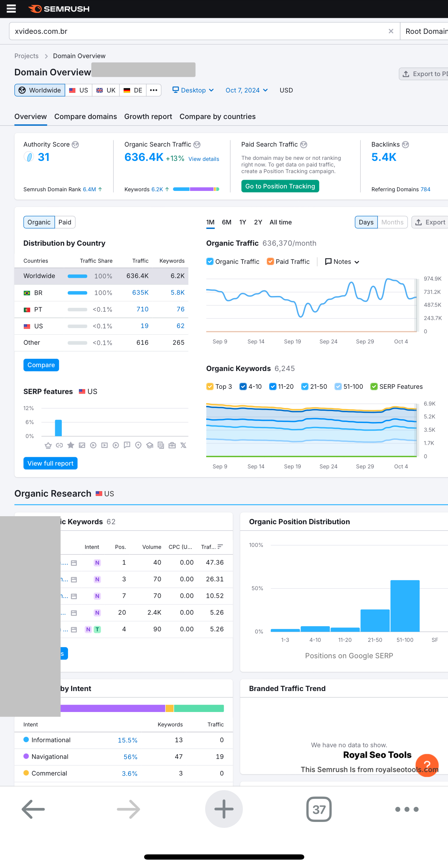Click the Sitelinks link icon in SERP features

(60, 445)
